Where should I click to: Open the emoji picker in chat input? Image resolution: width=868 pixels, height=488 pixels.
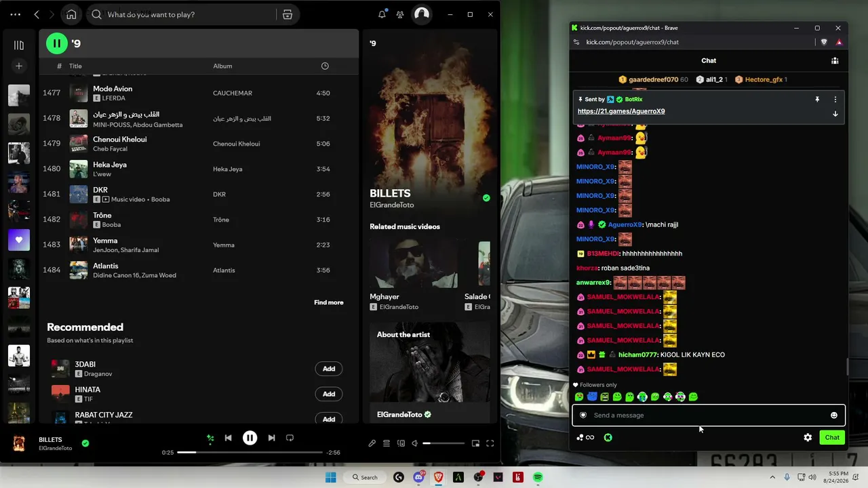834,415
